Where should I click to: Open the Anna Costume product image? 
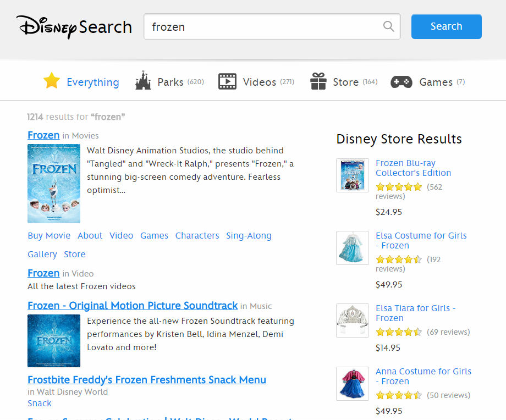coord(353,384)
